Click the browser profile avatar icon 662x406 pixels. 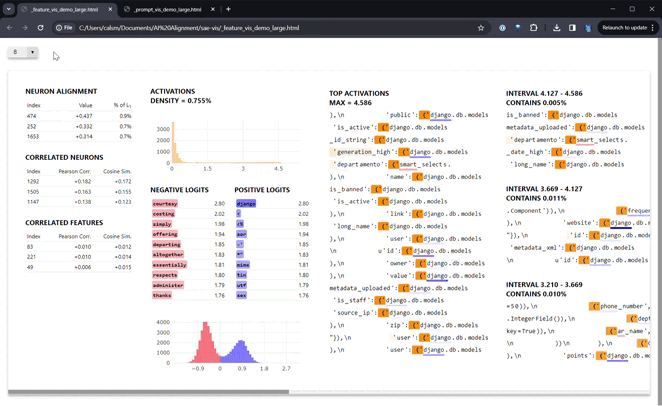(589, 28)
